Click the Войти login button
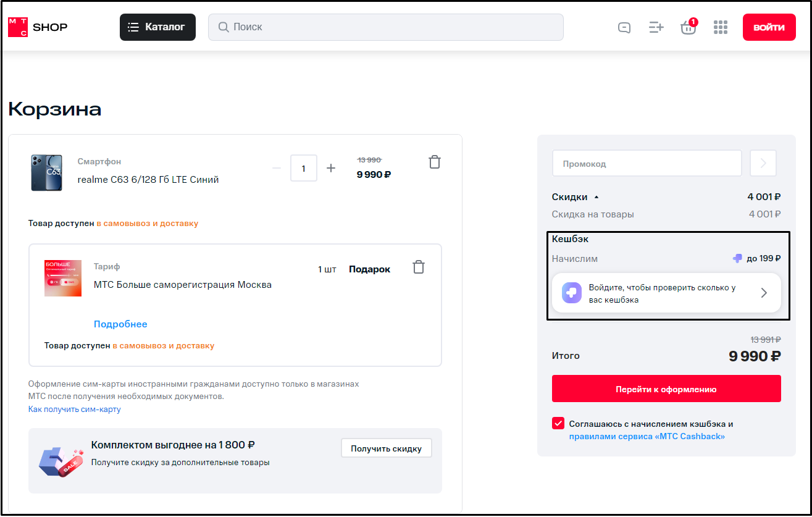Image resolution: width=812 pixels, height=517 pixels. click(769, 27)
